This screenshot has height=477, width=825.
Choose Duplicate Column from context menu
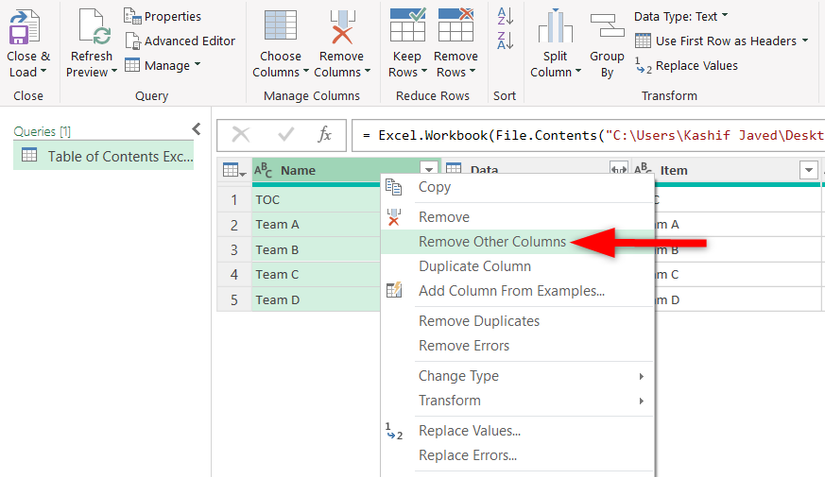coord(474,266)
